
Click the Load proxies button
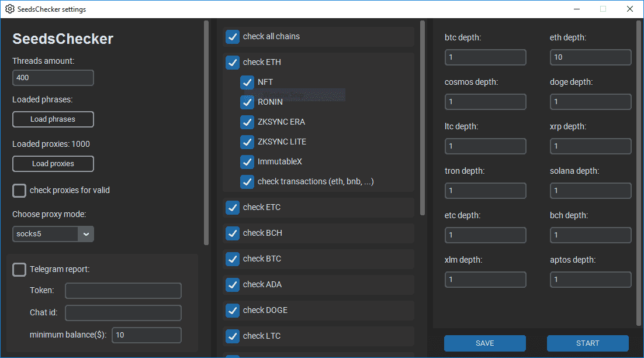pyautogui.click(x=53, y=164)
